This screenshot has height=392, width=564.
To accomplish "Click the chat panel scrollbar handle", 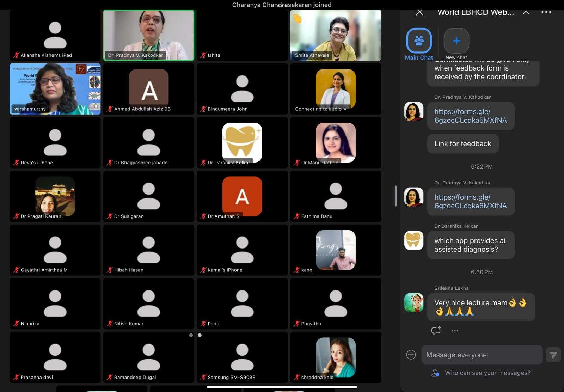I will pyautogui.click(x=396, y=196).
